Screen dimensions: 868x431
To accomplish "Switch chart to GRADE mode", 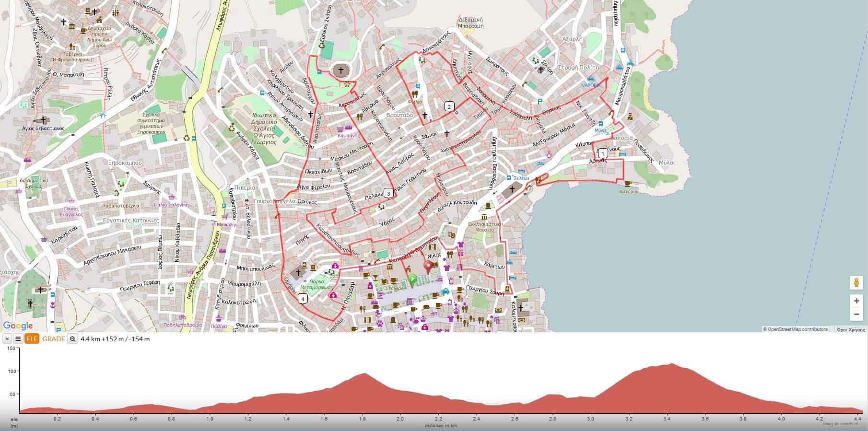I will (x=53, y=339).
